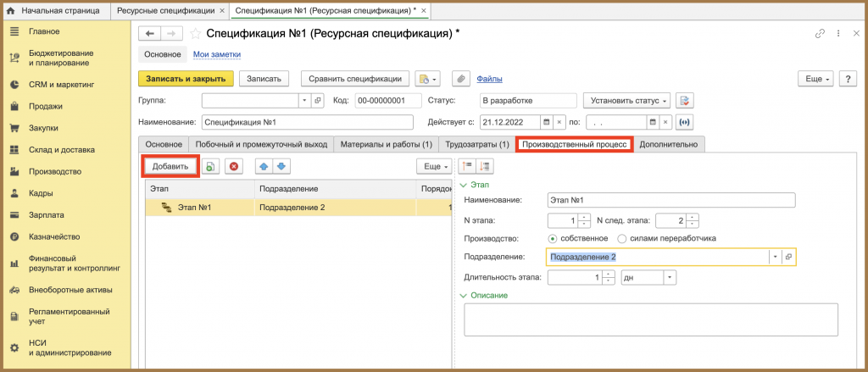This screenshot has height=372, width=868.
Task: Open Бюджетирование и планирование section
Action: pyautogui.click(x=61, y=58)
